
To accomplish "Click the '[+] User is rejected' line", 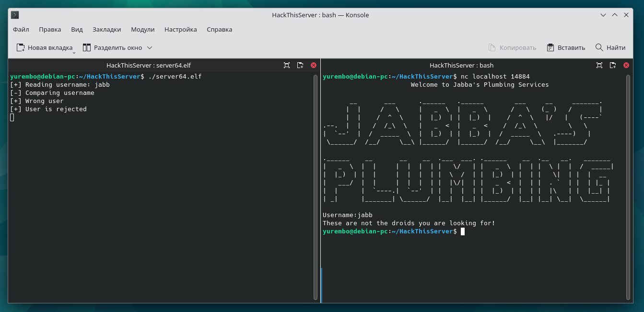I will click(x=48, y=109).
